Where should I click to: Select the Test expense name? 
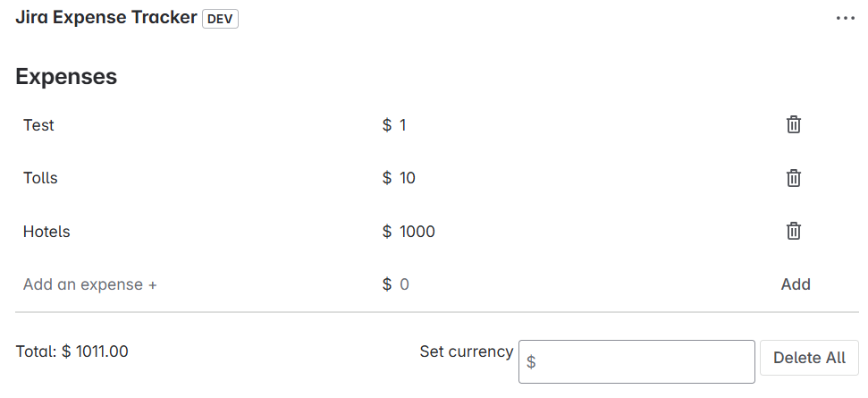coord(39,125)
